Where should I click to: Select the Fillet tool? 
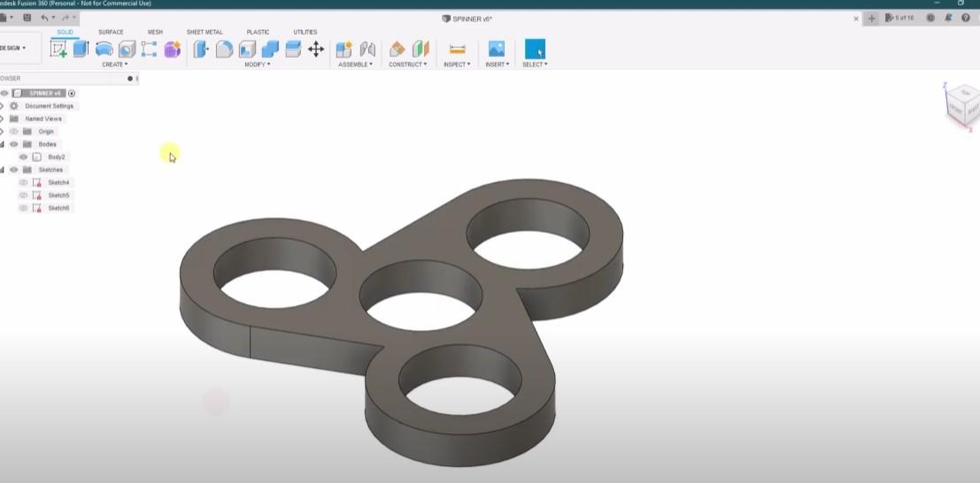[x=224, y=49]
